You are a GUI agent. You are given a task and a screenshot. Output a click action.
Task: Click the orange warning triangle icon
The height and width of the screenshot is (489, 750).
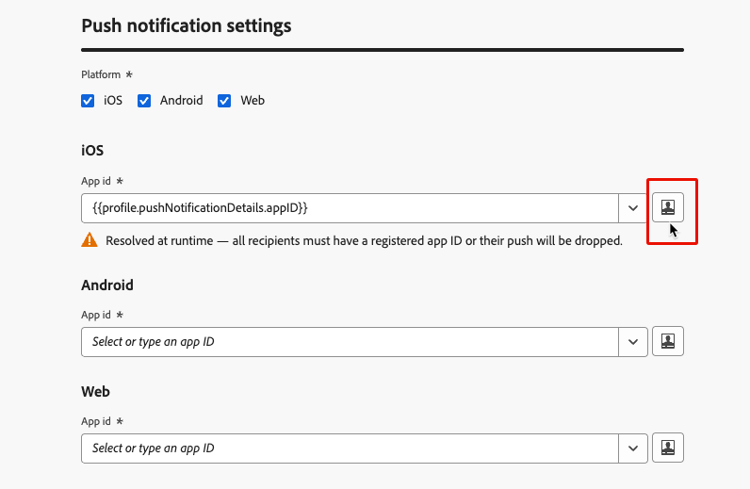click(90, 240)
